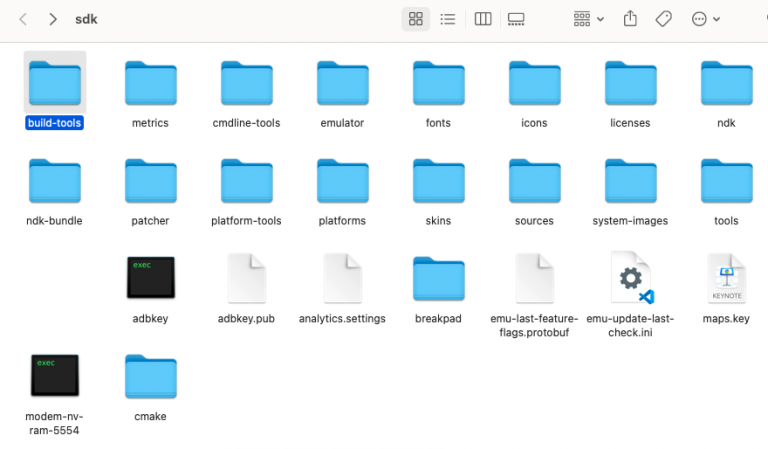Select the modem-nv-ram-5554 file
The image size is (768, 449).
tap(55, 376)
